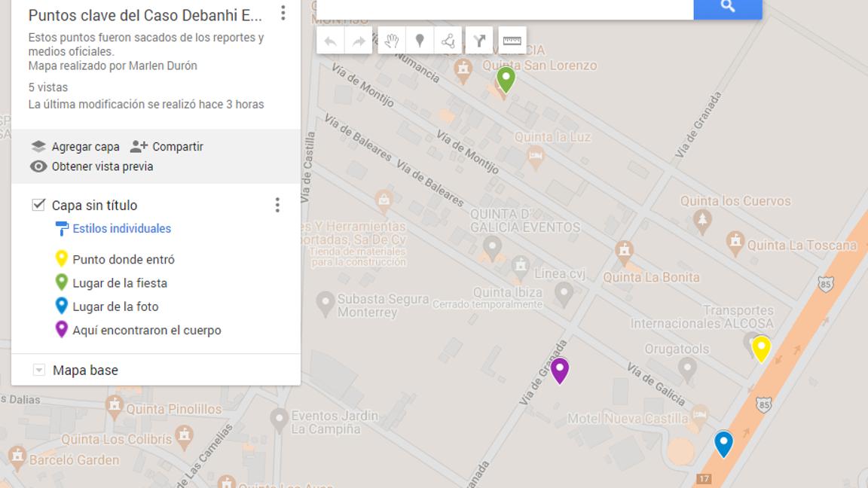
Task: Click Compartir to share the map
Action: (x=167, y=147)
